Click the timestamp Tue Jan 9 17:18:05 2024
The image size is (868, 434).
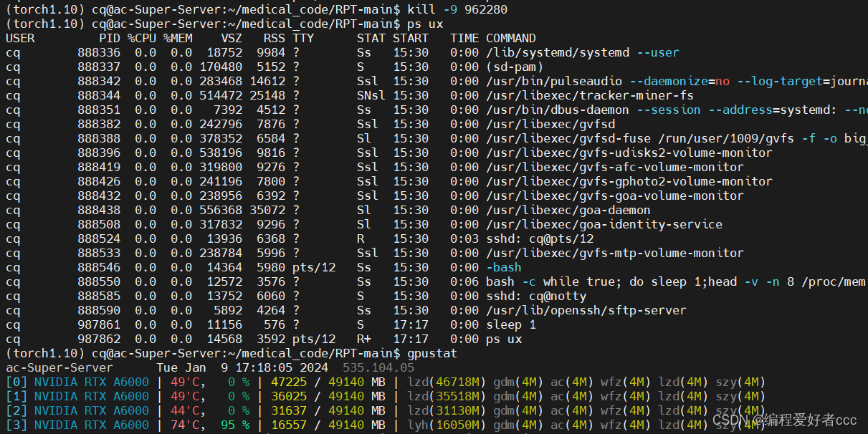(x=244, y=367)
